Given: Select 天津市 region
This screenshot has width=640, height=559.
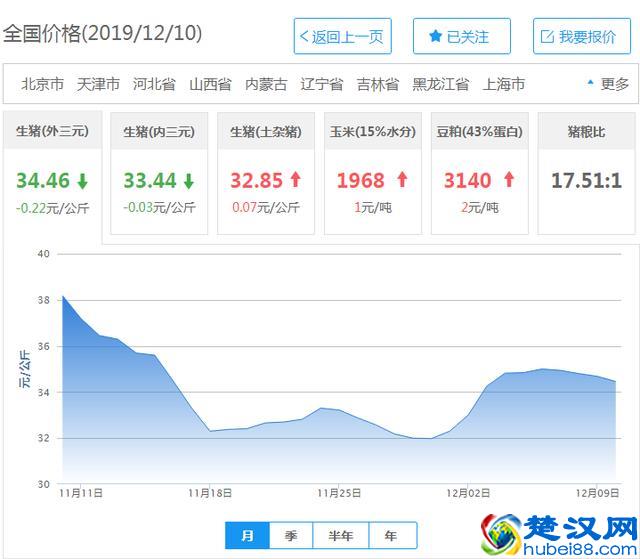Looking at the screenshot, I should click(x=98, y=84).
